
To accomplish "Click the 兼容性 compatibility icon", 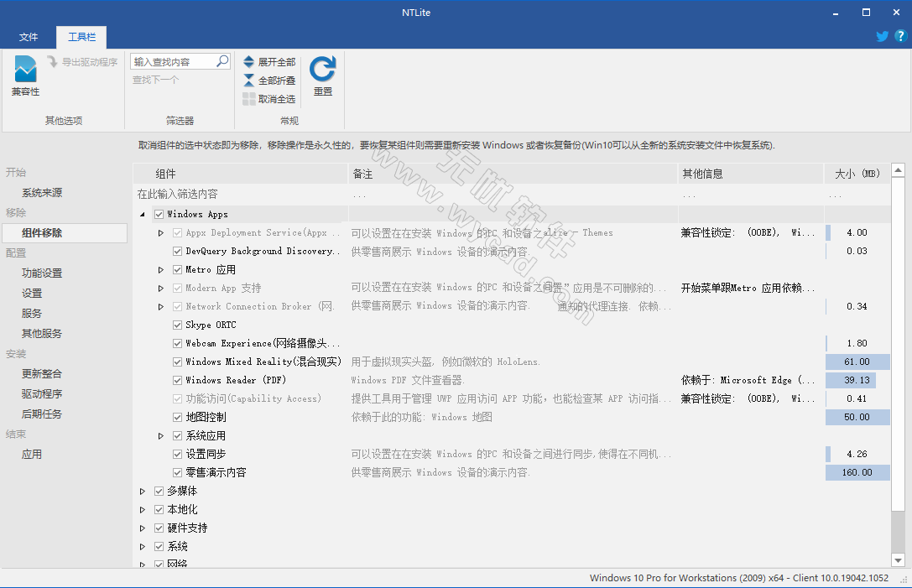I will tap(25, 70).
